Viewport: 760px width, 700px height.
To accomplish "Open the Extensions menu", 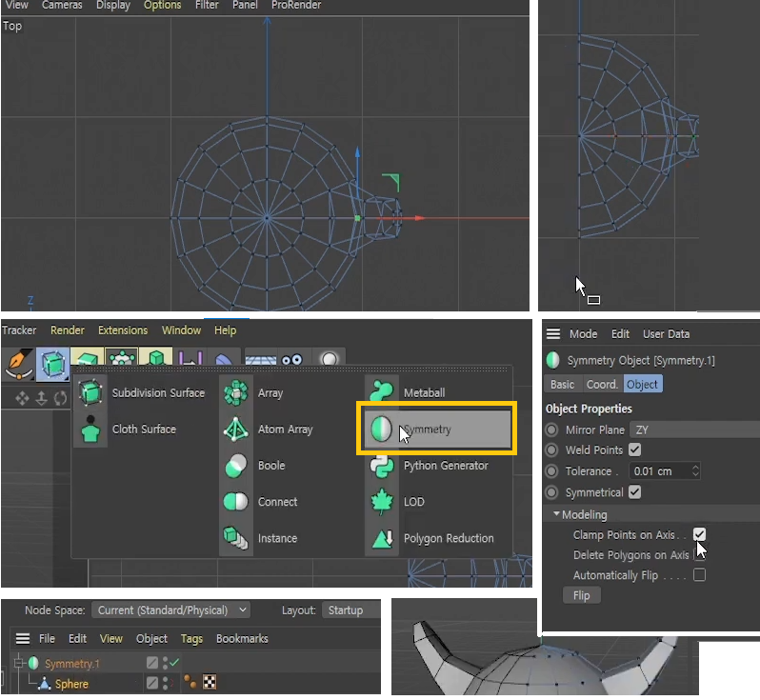I will pyautogui.click(x=123, y=330).
